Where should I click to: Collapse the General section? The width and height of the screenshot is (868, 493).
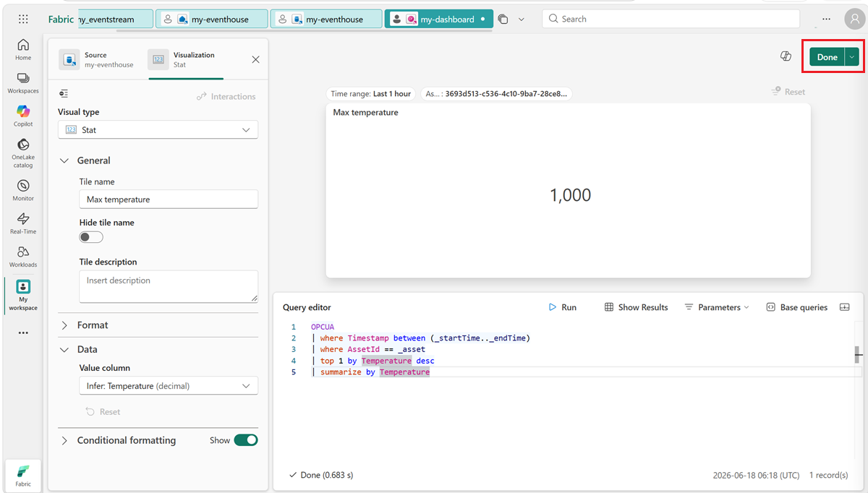(x=64, y=160)
